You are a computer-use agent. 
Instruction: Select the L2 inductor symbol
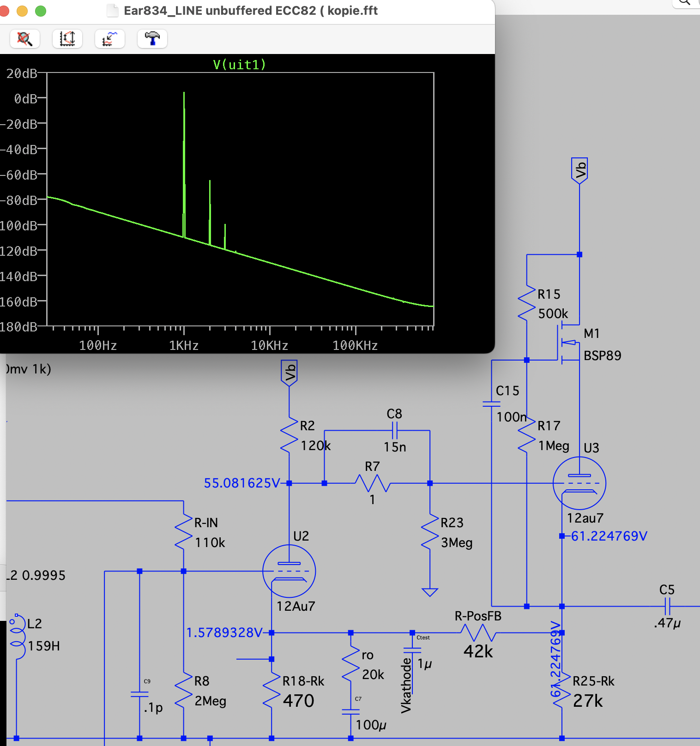click(x=17, y=637)
